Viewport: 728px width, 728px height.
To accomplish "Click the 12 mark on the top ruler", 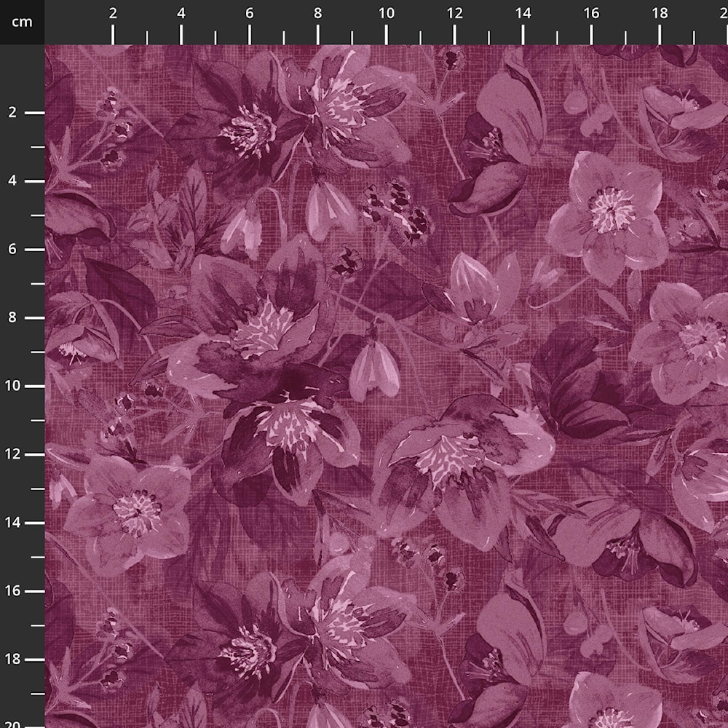I will [454, 13].
